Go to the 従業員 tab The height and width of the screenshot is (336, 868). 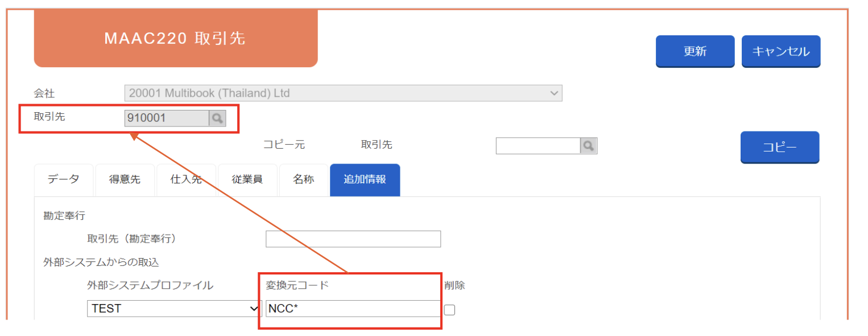[x=247, y=179]
